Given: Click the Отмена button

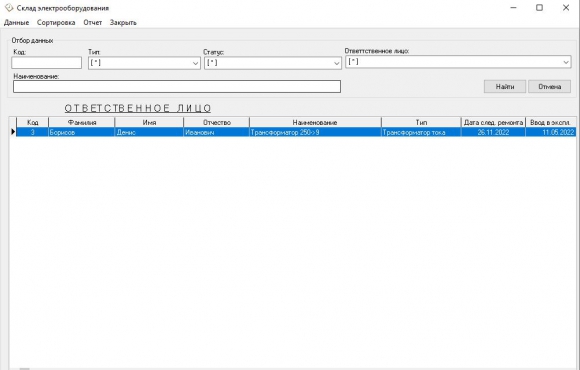Looking at the screenshot, I should (x=549, y=87).
